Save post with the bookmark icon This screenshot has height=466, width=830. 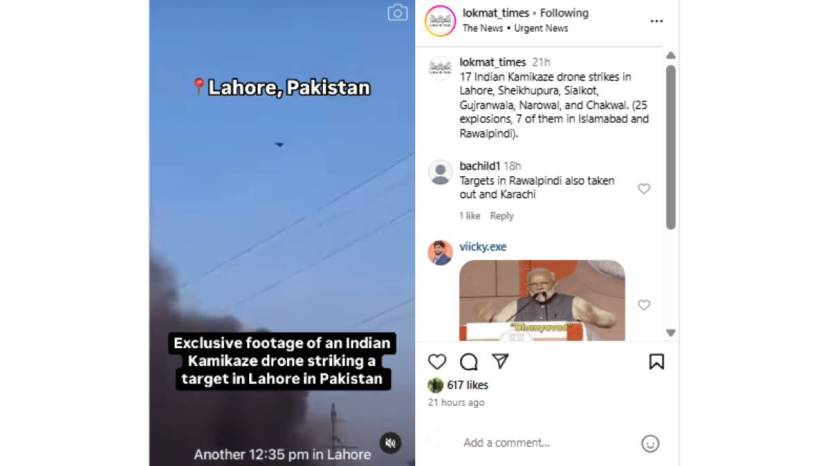click(x=656, y=362)
